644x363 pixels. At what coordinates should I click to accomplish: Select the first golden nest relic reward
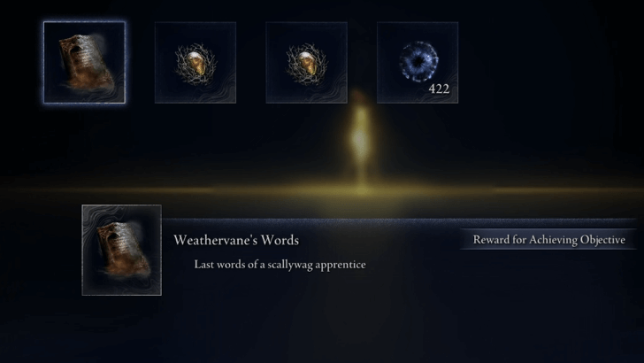point(195,63)
